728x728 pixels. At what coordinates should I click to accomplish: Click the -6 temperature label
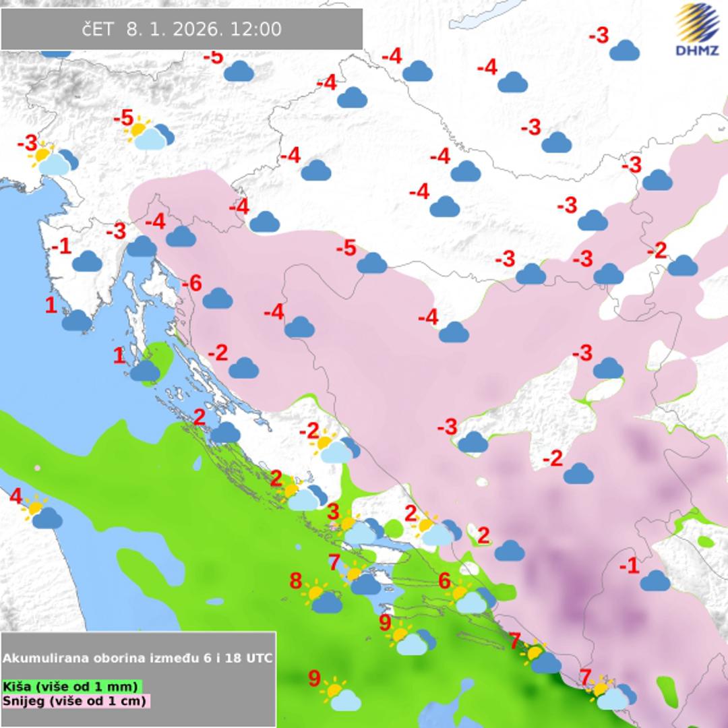pos(191,284)
